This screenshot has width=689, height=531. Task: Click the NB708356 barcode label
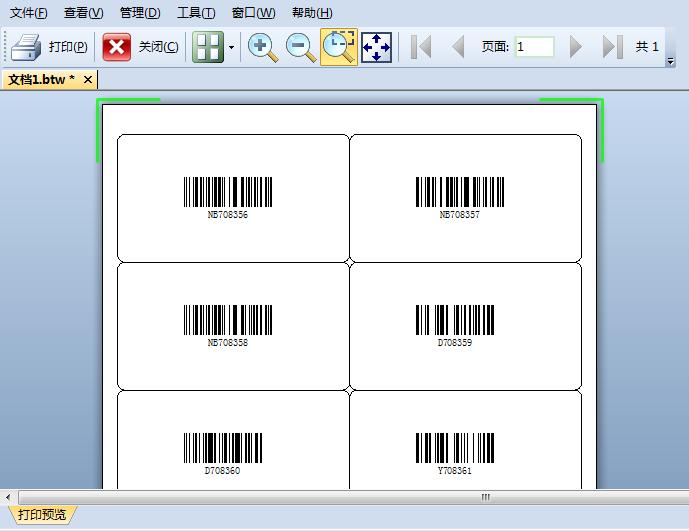(228, 197)
